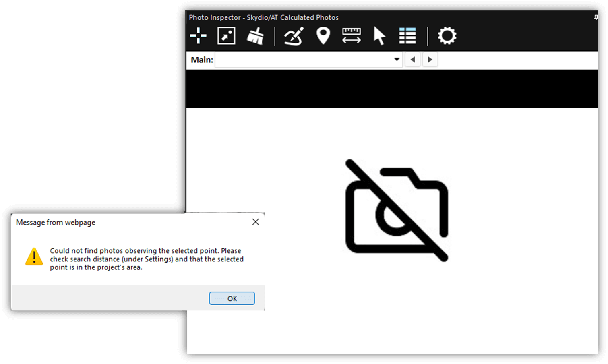
Task: Choose the measurement ruler tool
Action: click(x=351, y=35)
